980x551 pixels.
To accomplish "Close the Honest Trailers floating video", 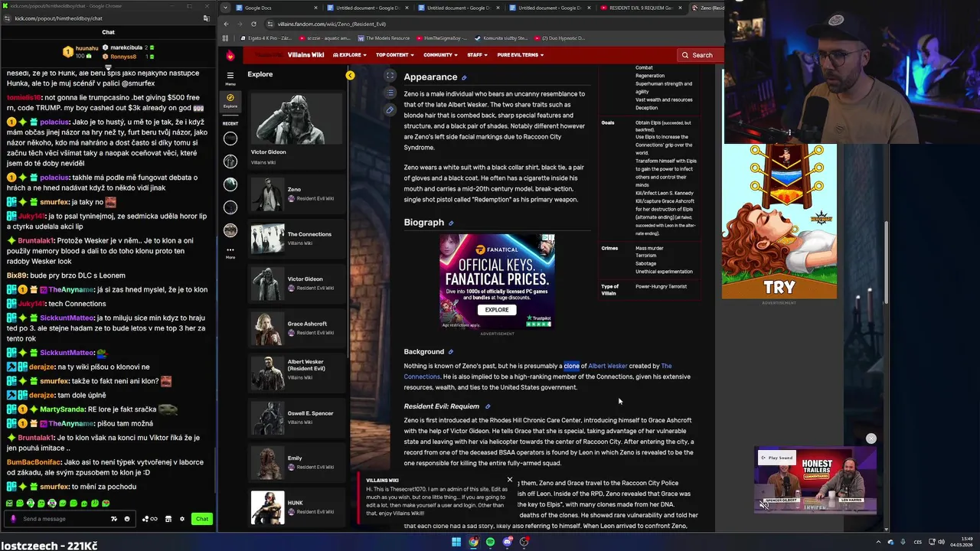I will [x=871, y=439].
